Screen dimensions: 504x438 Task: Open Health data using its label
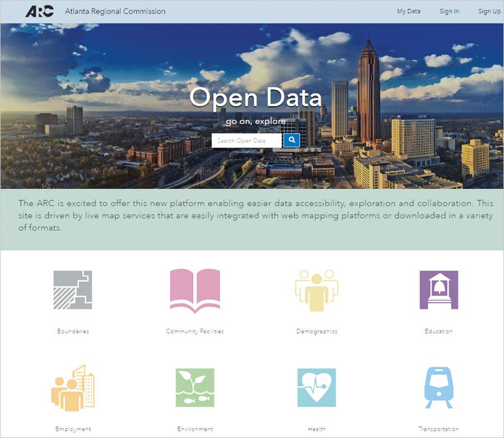tap(316, 428)
